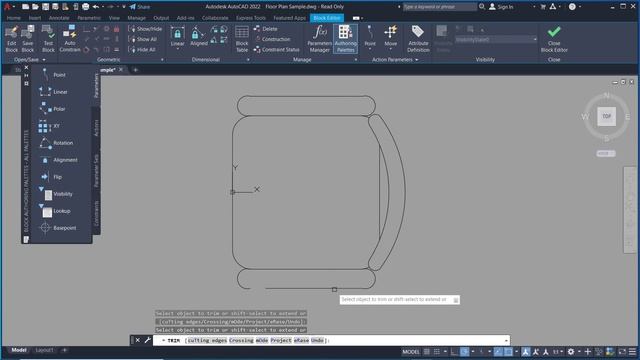Click Delete constraints

[x=265, y=29]
